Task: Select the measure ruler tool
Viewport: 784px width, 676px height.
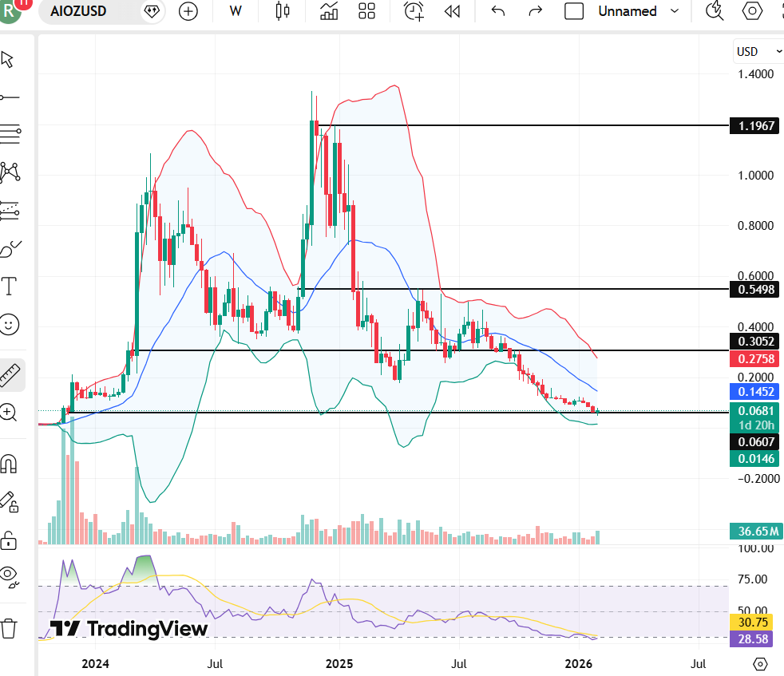Action: [11, 374]
